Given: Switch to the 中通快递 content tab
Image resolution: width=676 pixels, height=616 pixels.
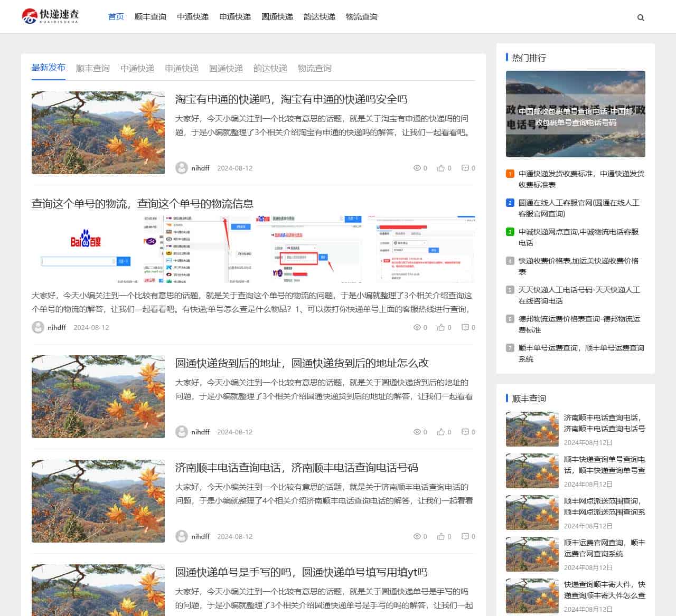Looking at the screenshot, I should 137,68.
